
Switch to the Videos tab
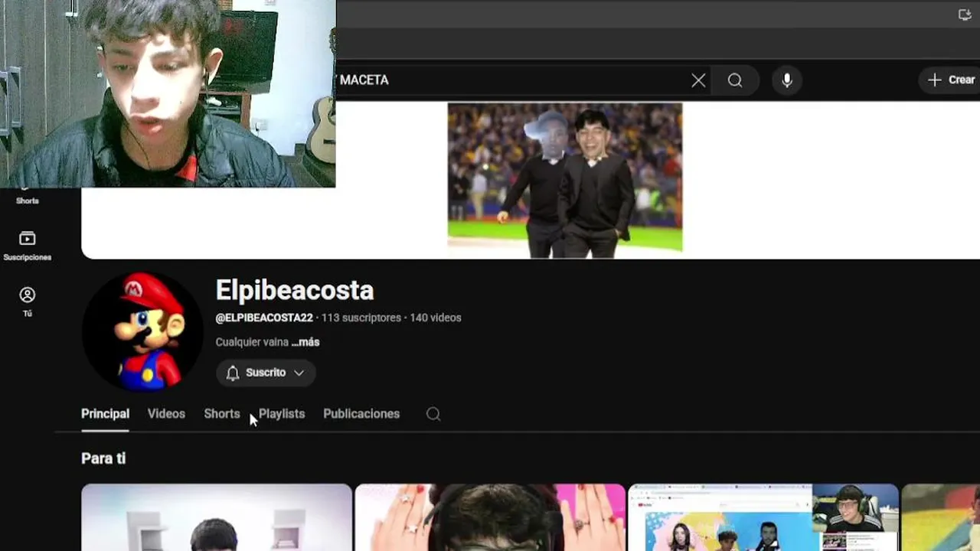tap(166, 413)
